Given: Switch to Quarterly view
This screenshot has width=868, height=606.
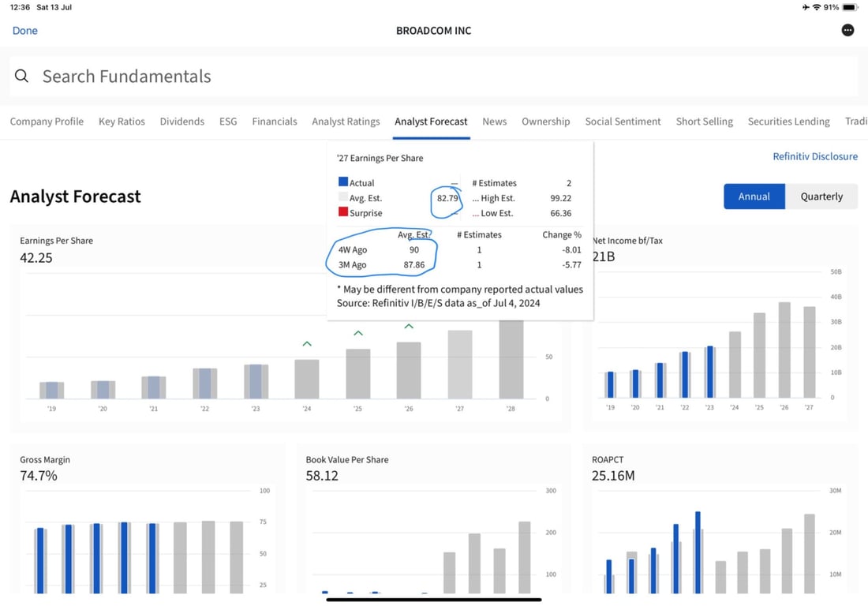Looking at the screenshot, I should [x=821, y=196].
